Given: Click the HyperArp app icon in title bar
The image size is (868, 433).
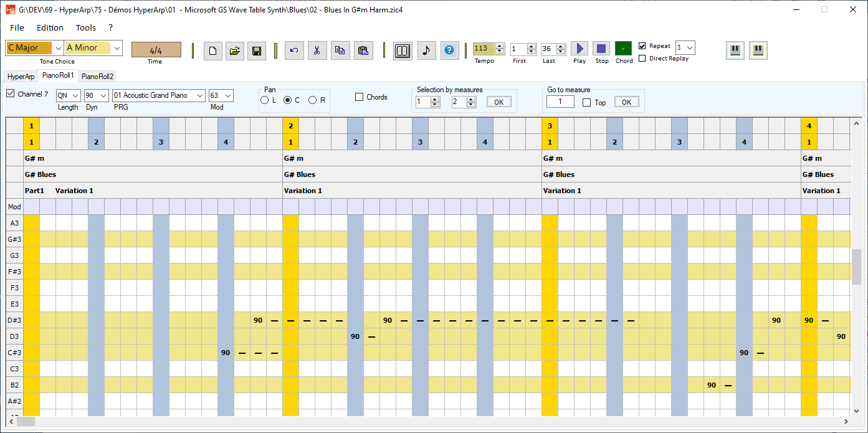Looking at the screenshot, I should point(10,10).
